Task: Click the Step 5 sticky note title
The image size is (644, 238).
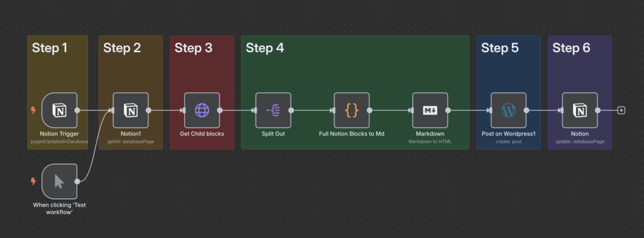Action: [x=500, y=48]
